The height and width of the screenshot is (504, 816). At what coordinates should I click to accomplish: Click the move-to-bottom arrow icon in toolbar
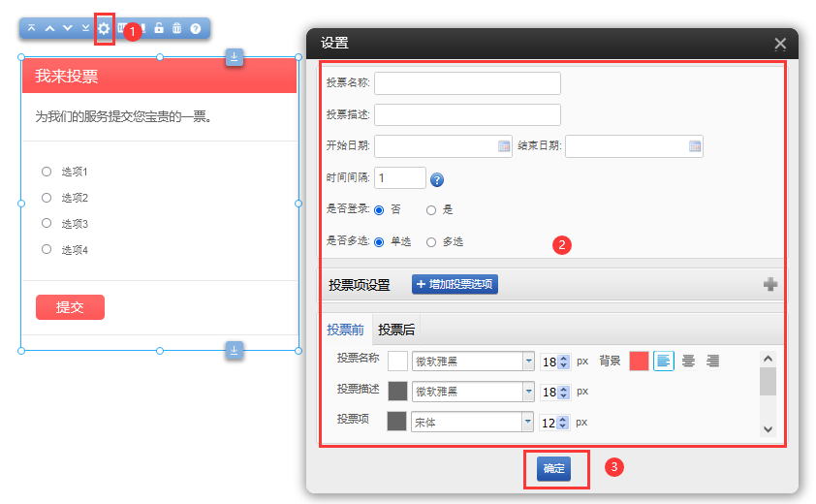pyautogui.click(x=86, y=28)
